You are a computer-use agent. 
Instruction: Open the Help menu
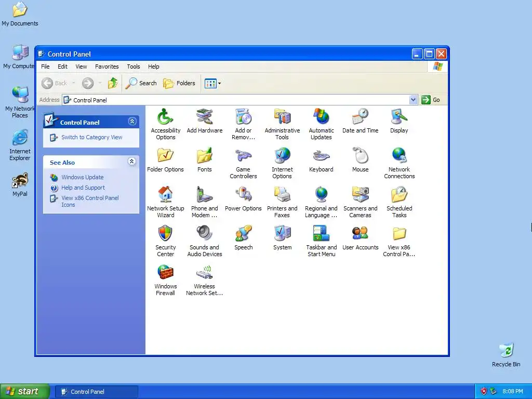click(x=153, y=66)
